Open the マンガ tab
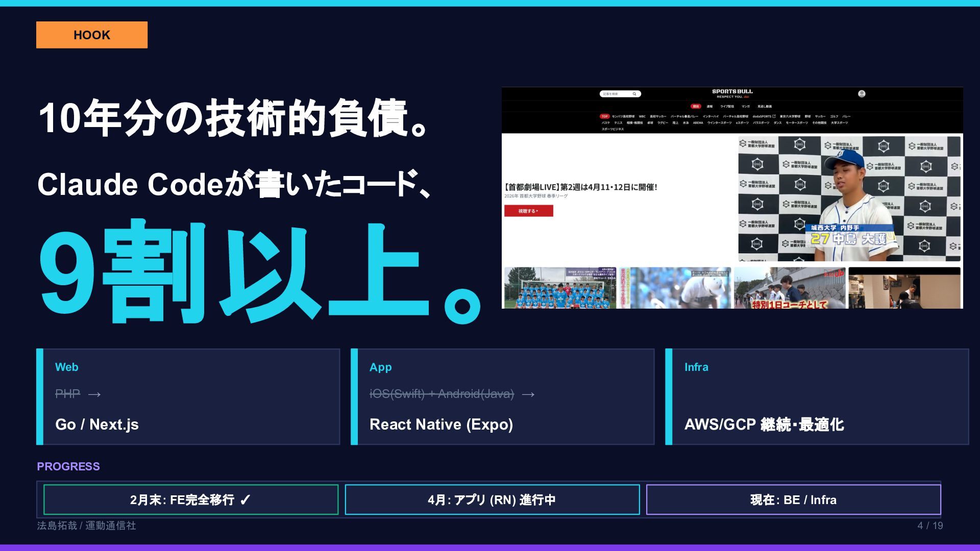Image resolution: width=980 pixels, height=551 pixels. coord(746,107)
